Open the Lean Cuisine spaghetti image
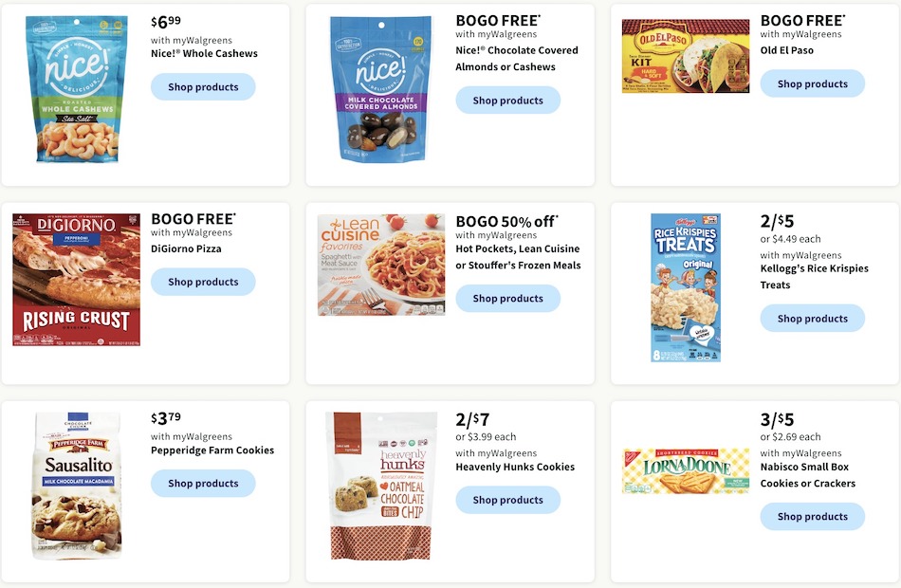 click(379, 264)
